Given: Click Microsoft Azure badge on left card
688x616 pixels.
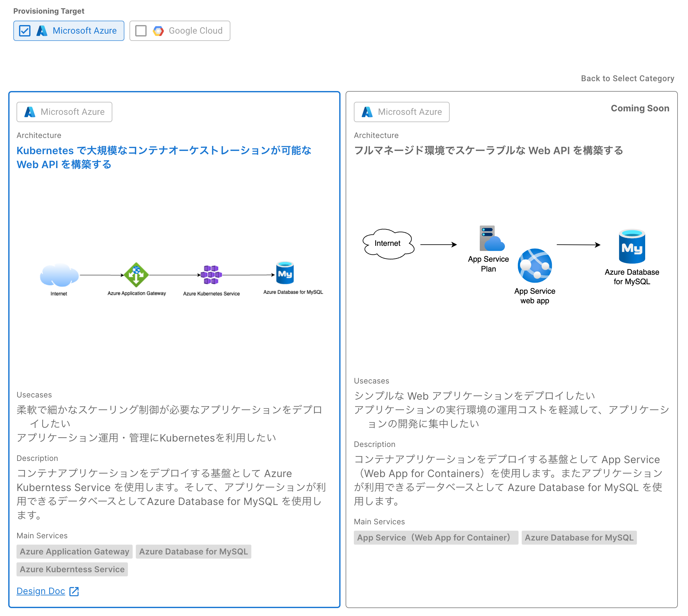Looking at the screenshot, I should coord(64,112).
